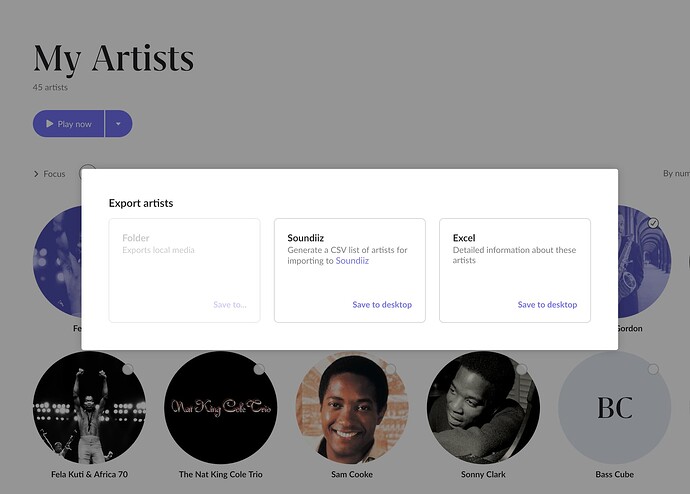The image size is (690, 494).
Task: Select the Fela Kuti & Africa 70 checkbox circle
Action: pos(128,370)
